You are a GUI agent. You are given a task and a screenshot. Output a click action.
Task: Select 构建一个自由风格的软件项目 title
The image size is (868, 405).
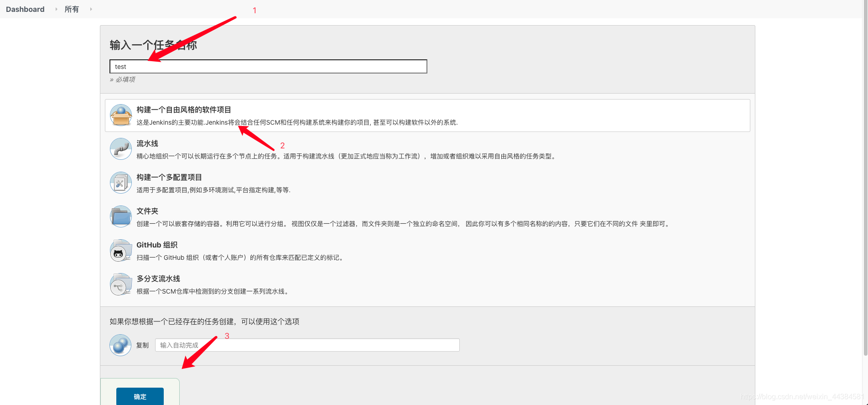[184, 110]
